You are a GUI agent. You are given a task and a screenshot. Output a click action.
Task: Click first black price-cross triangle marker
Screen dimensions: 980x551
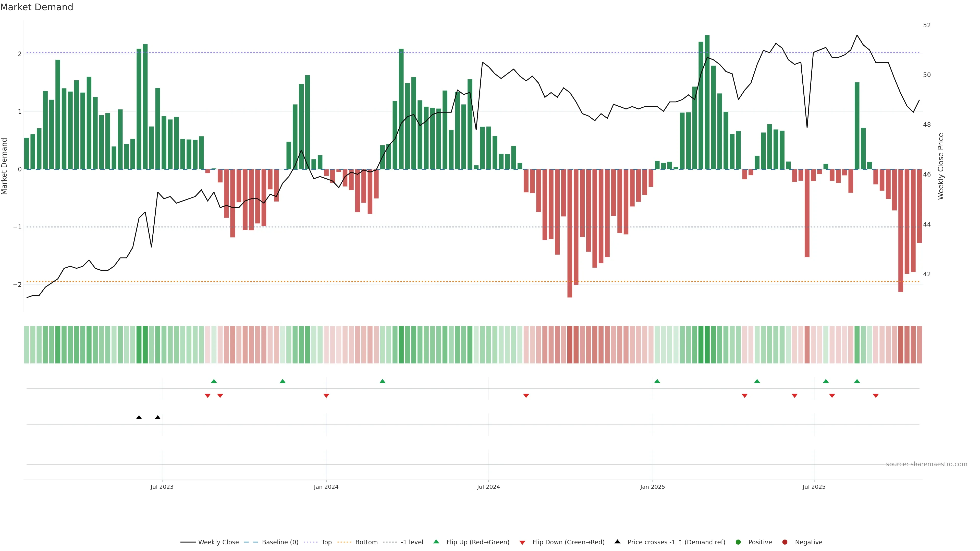(x=139, y=418)
